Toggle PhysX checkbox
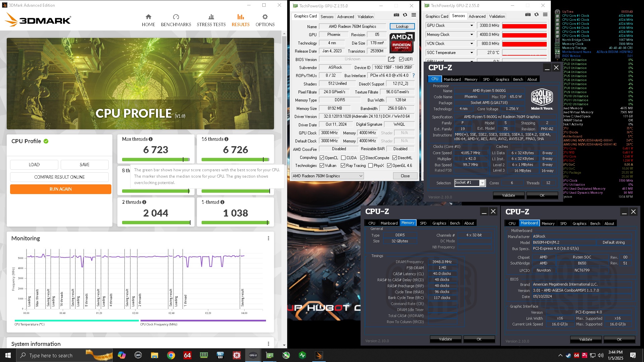This screenshot has height=362, width=644. click(x=370, y=166)
